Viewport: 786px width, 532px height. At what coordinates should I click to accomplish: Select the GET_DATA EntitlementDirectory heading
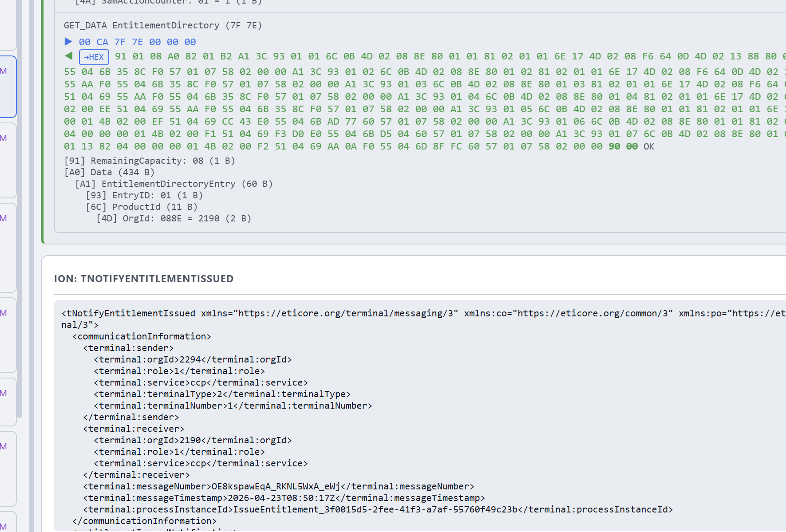pos(163,25)
